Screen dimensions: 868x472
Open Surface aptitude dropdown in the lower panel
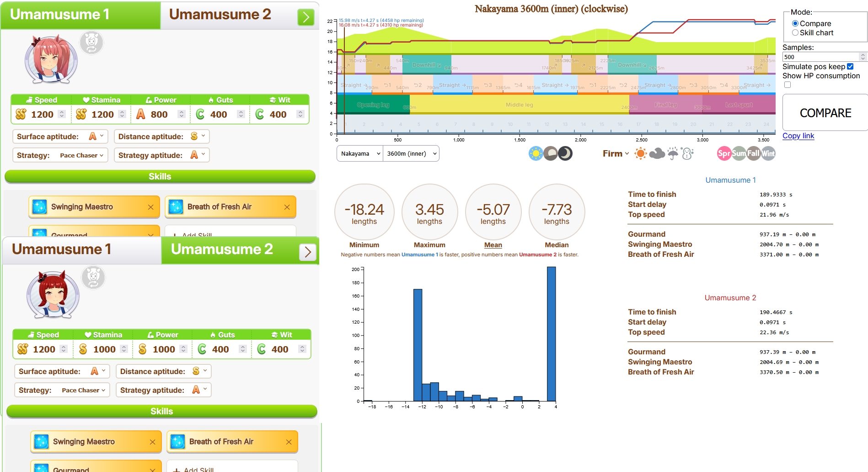pyautogui.click(x=62, y=371)
